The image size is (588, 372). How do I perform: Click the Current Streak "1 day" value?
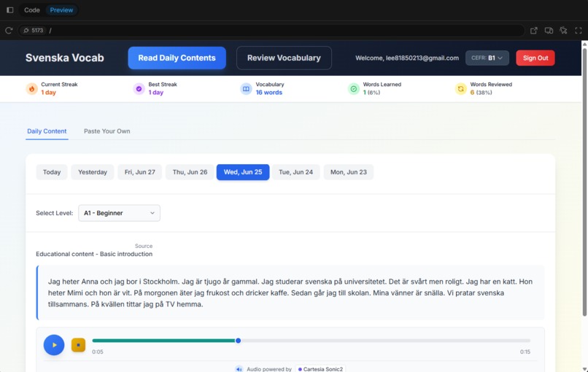(48, 92)
